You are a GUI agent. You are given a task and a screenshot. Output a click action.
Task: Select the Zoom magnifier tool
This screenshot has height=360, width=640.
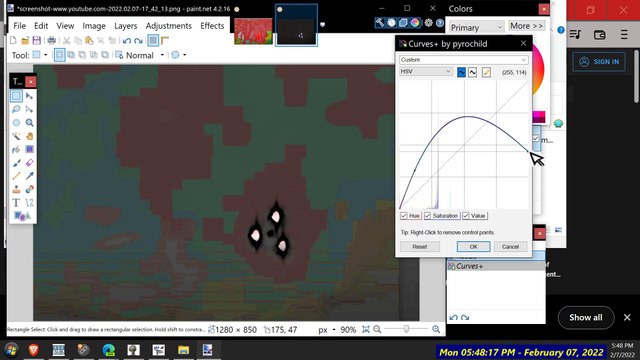(x=29, y=122)
